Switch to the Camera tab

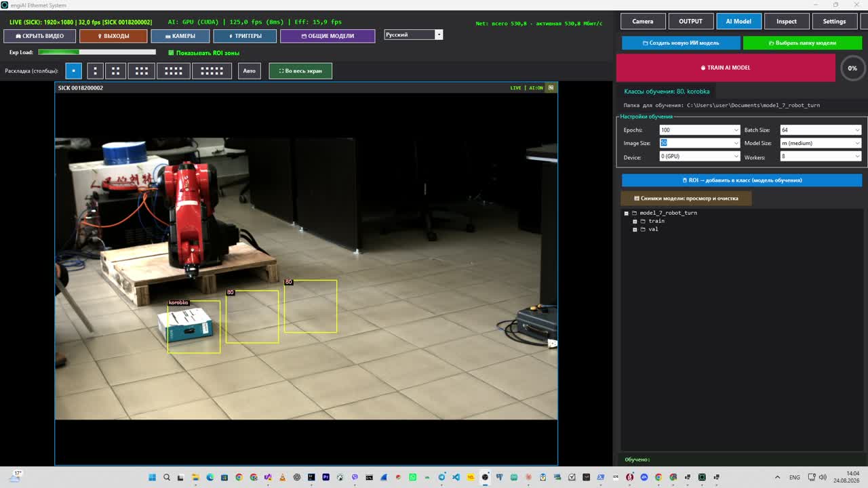coord(643,21)
